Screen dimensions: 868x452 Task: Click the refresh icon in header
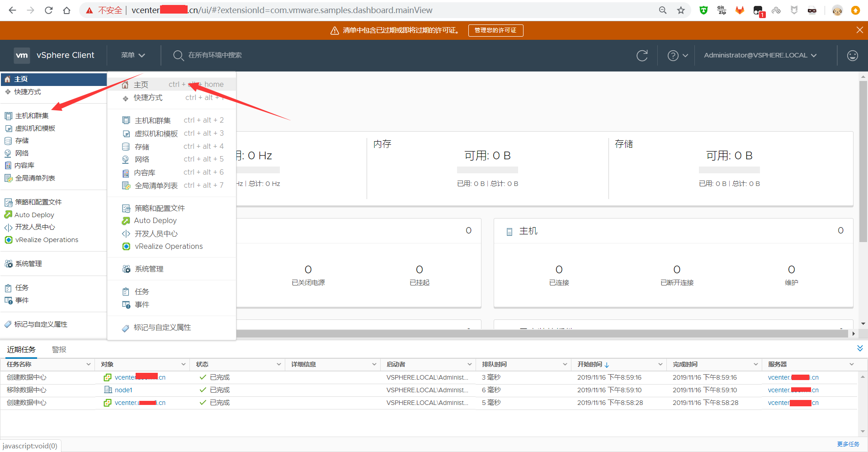pyautogui.click(x=642, y=55)
